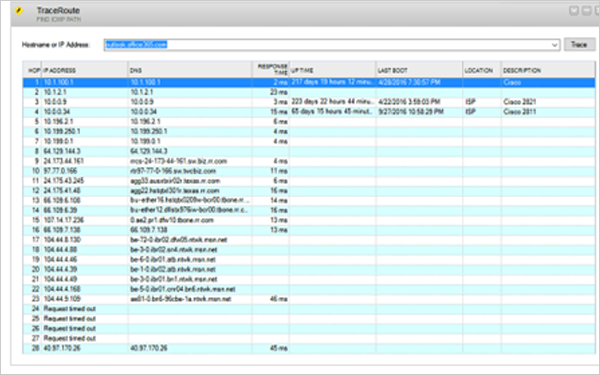Select hop 8 IP address 64.129.144.3
The width and height of the screenshot is (600, 375).
click(x=62, y=151)
